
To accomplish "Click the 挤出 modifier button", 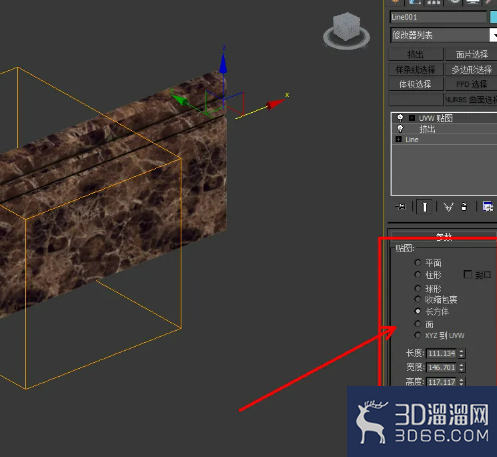I will click(x=416, y=54).
